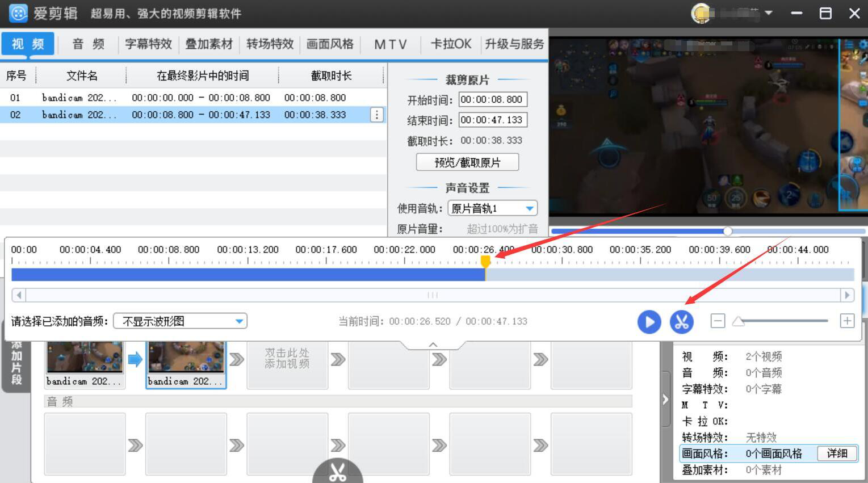
Task: Click the 添加片段 side tab
Action: (x=16, y=363)
